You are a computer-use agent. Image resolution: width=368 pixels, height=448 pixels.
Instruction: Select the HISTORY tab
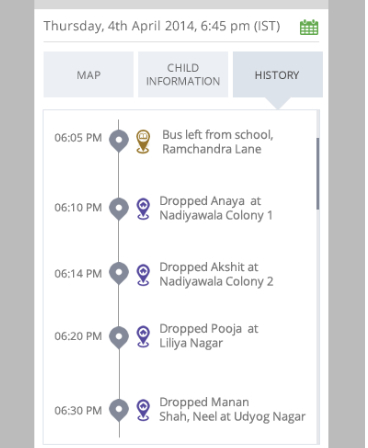tap(278, 75)
